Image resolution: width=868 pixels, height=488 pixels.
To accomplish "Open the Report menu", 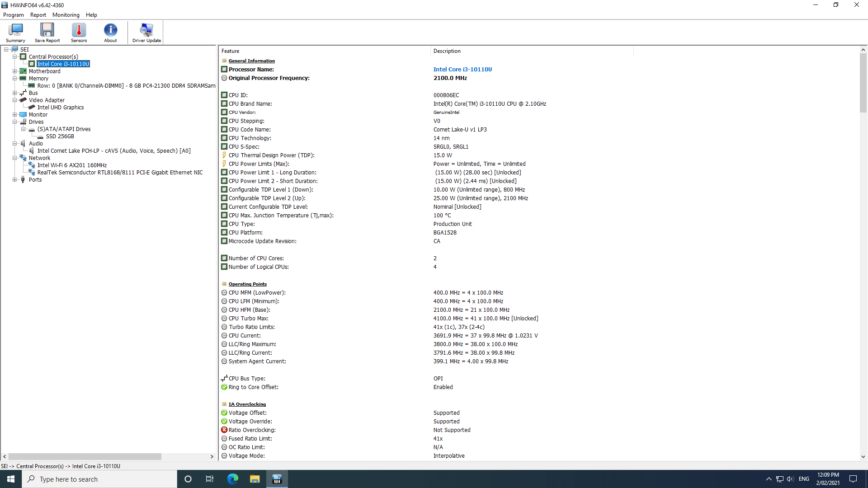I will (38, 15).
